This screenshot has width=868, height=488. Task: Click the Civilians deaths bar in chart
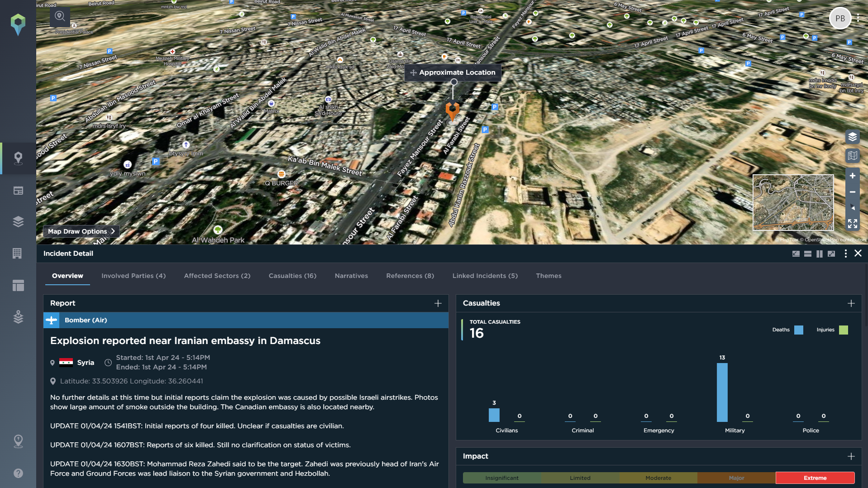click(494, 415)
